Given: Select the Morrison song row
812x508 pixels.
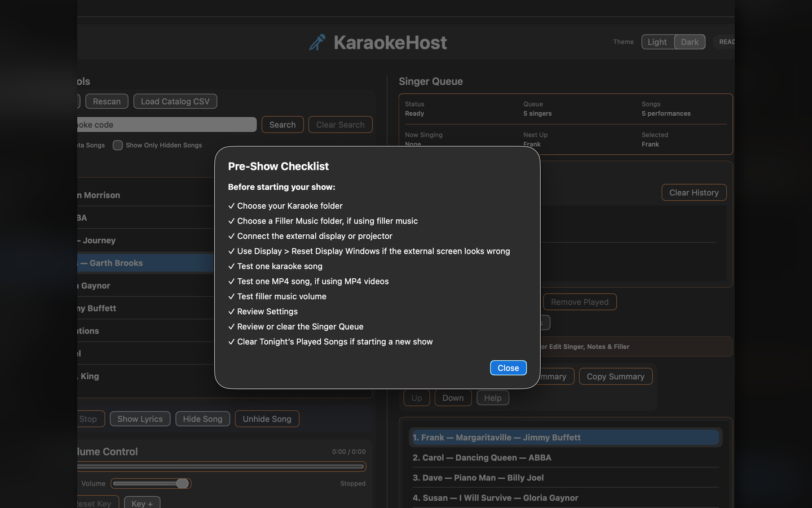Looking at the screenshot, I should [145, 195].
